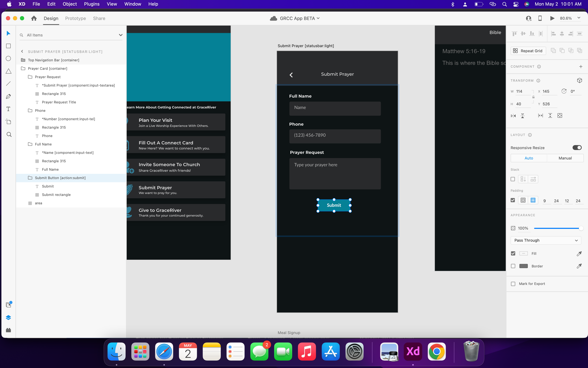588x368 pixels.
Task: Open the Plugins menu
Action: point(92,4)
